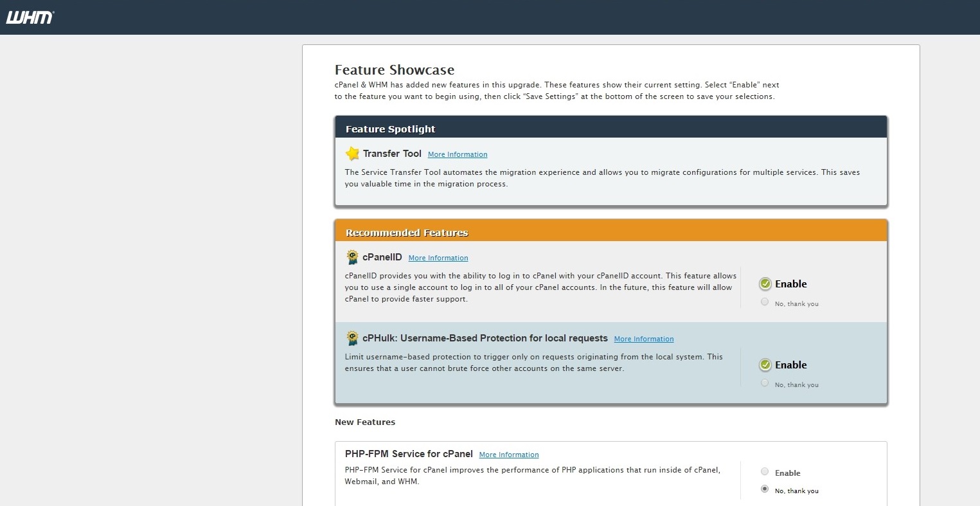Open More Information link for cPanelID
The image size is (980, 506).
438,258
